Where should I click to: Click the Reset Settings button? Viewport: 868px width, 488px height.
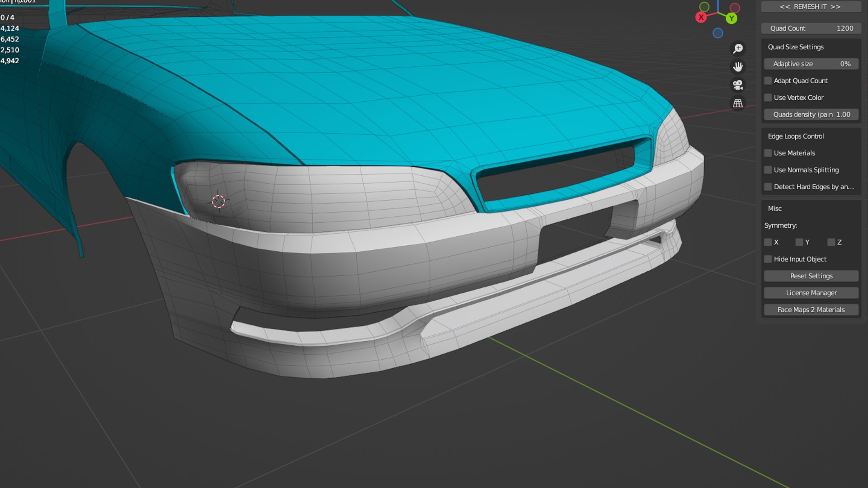(811, 276)
